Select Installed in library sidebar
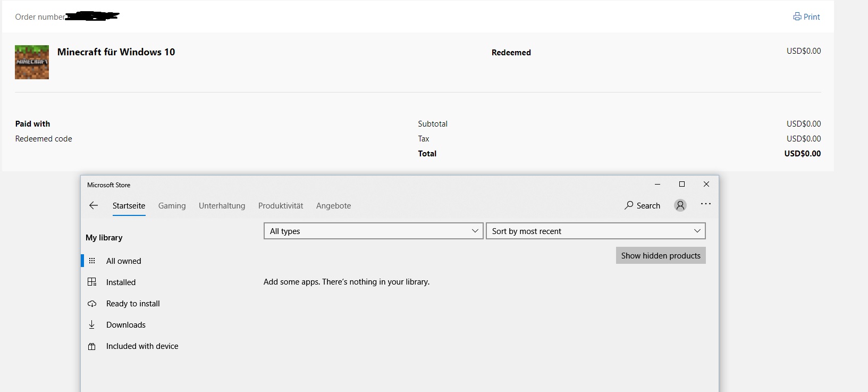 click(121, 282)
